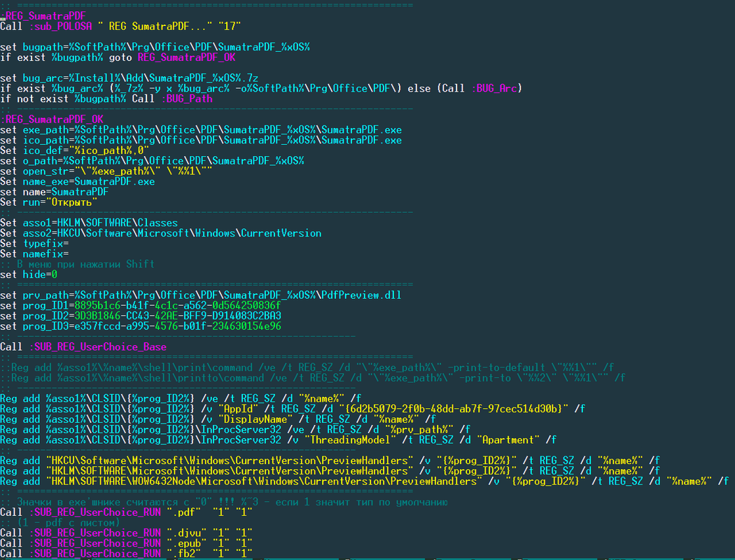The height and width of the screenshot is (560, 735).
Task: Click the ":REG_SumatraPDF_OK" label line
Action: pos(52,119)
